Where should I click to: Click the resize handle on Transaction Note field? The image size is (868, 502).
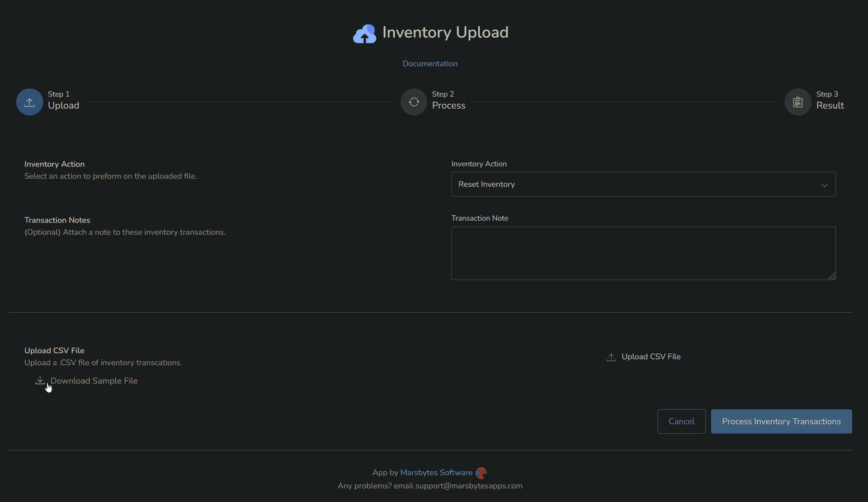(x=831, y=276)
